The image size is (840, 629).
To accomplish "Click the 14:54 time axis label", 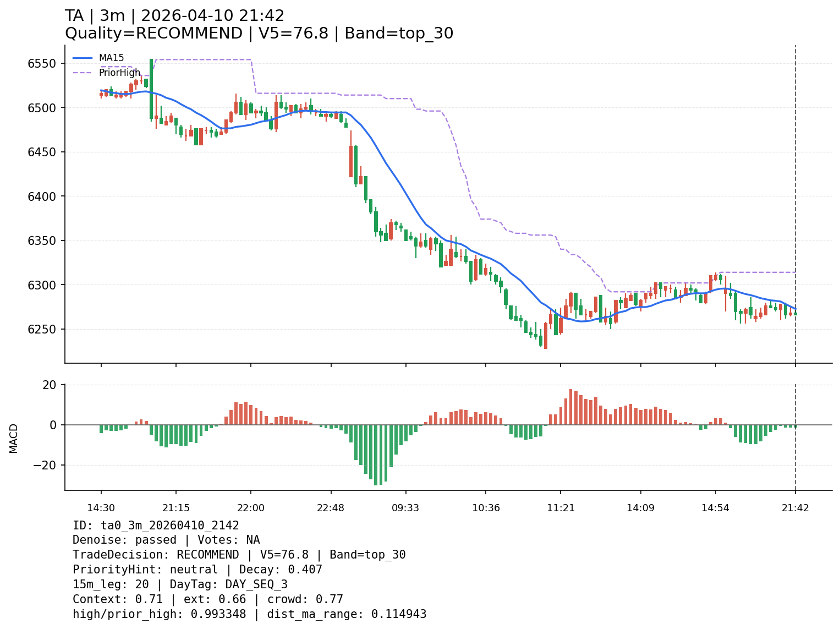I will click(715, 508).
